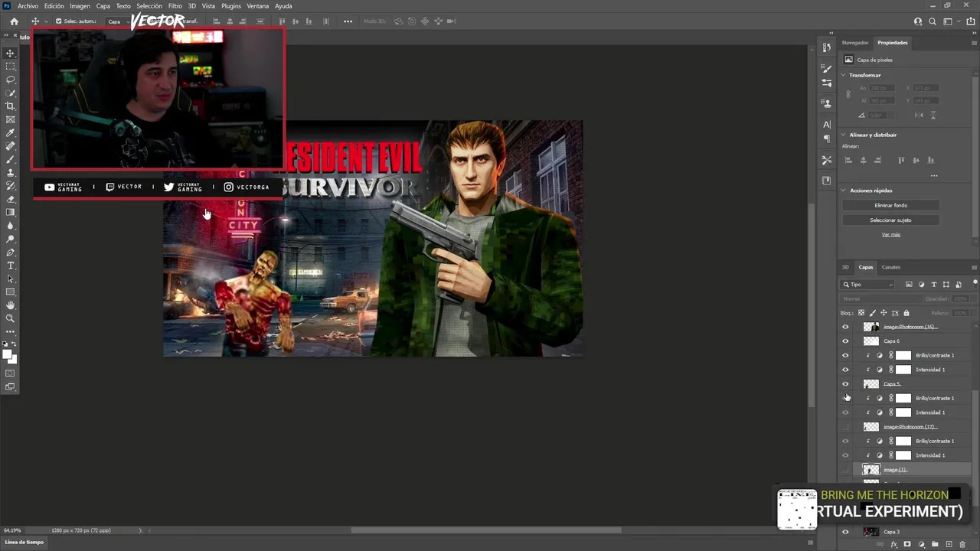
Task: Open the Paragraph panel icon
Action: pyautogui.click(x=826, y=139)
